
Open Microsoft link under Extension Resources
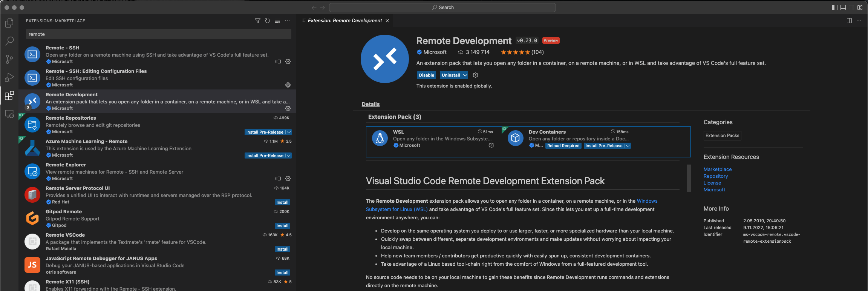(x=714, y=190)
